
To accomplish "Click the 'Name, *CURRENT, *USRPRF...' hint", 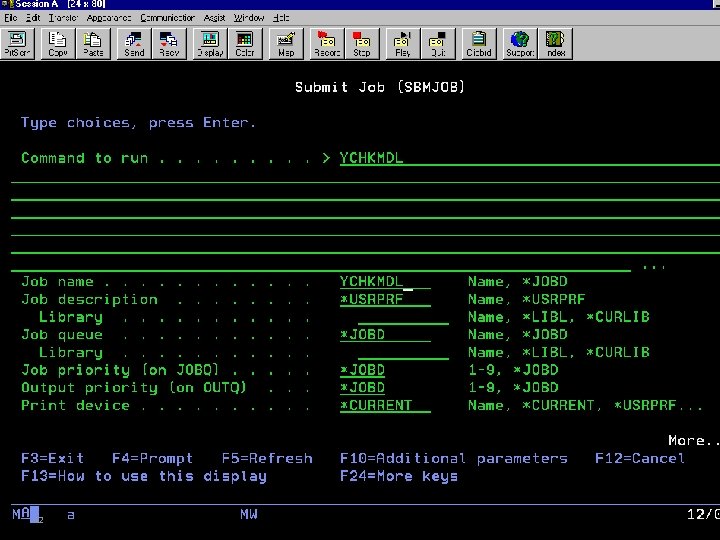I will [x=585, y=405].
